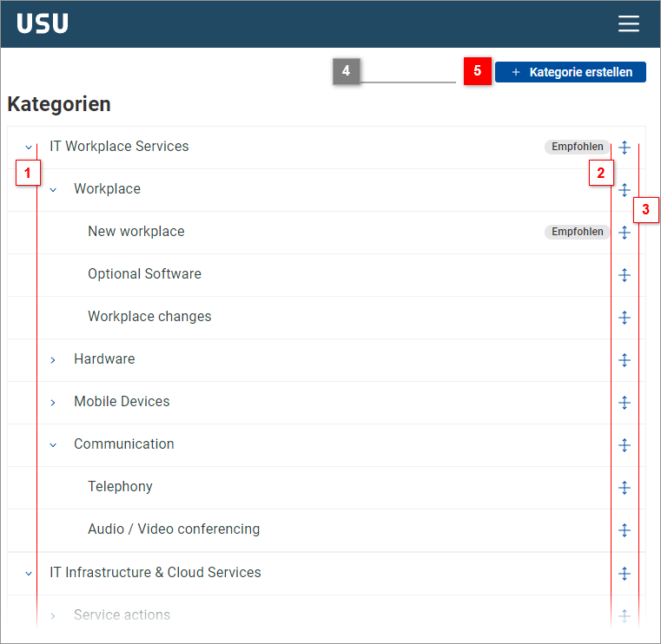
Task: Click move handle for Telephony row
Action: 624,488
